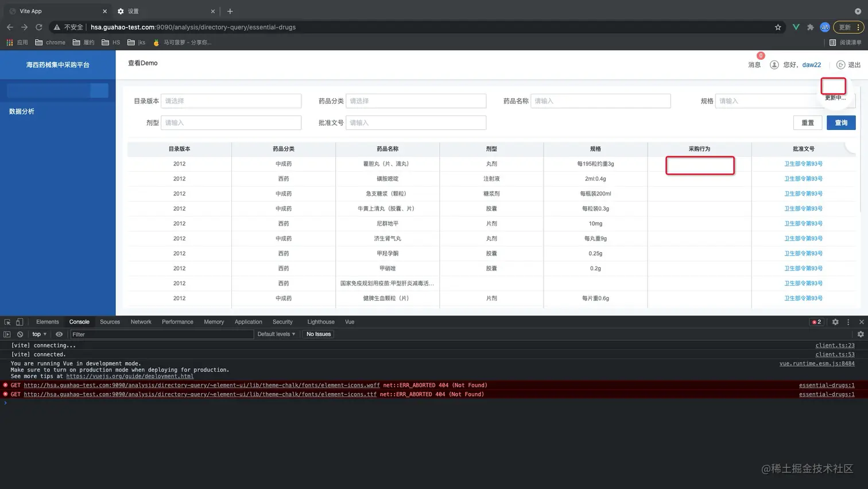
Task: Open the 履约 bookmarks folder
Action: [x=83, y=43]
